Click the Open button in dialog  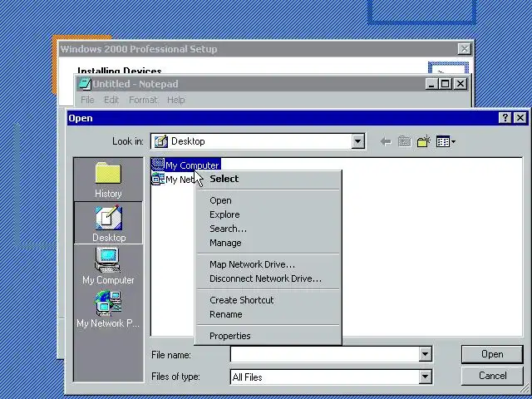pyautogui.click(x=492, y=354)
